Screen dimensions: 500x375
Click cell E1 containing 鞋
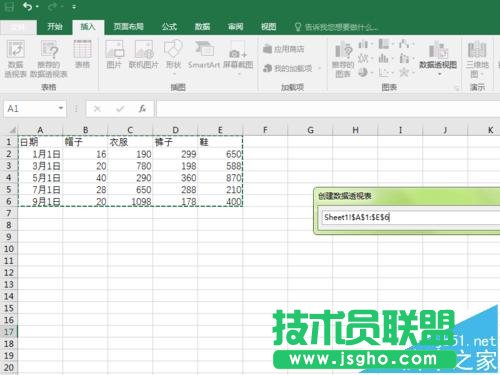[x=220, y=142]
